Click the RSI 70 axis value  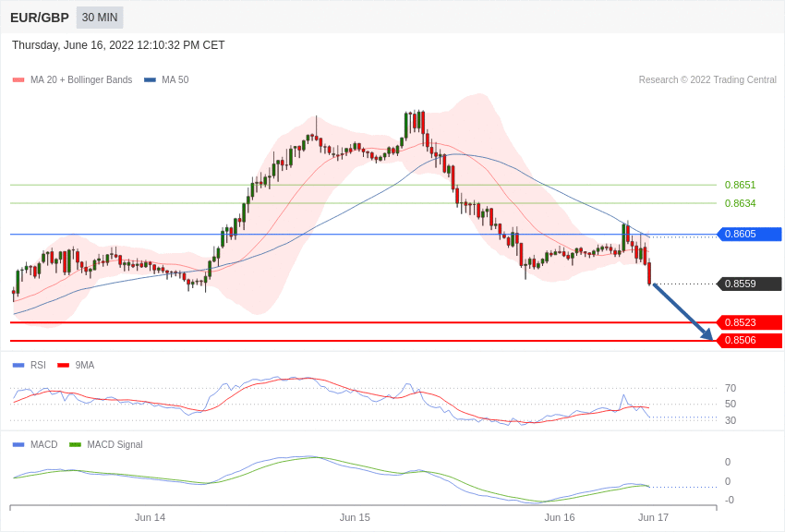731,388
